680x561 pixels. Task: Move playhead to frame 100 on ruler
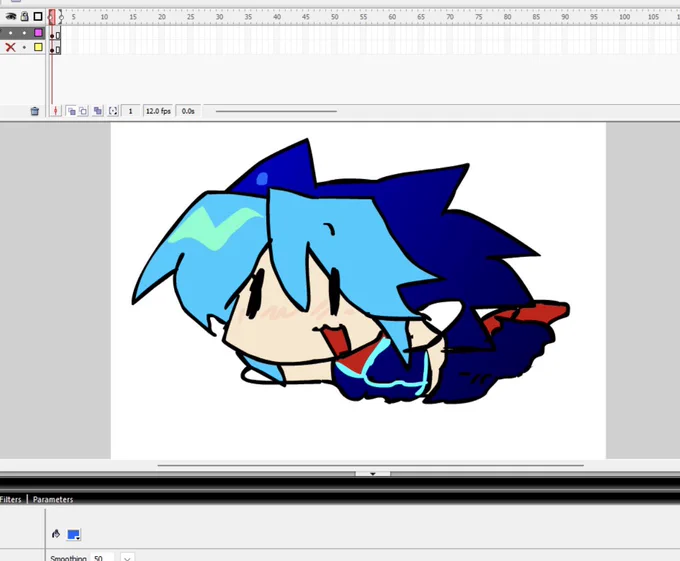point(624,17)
